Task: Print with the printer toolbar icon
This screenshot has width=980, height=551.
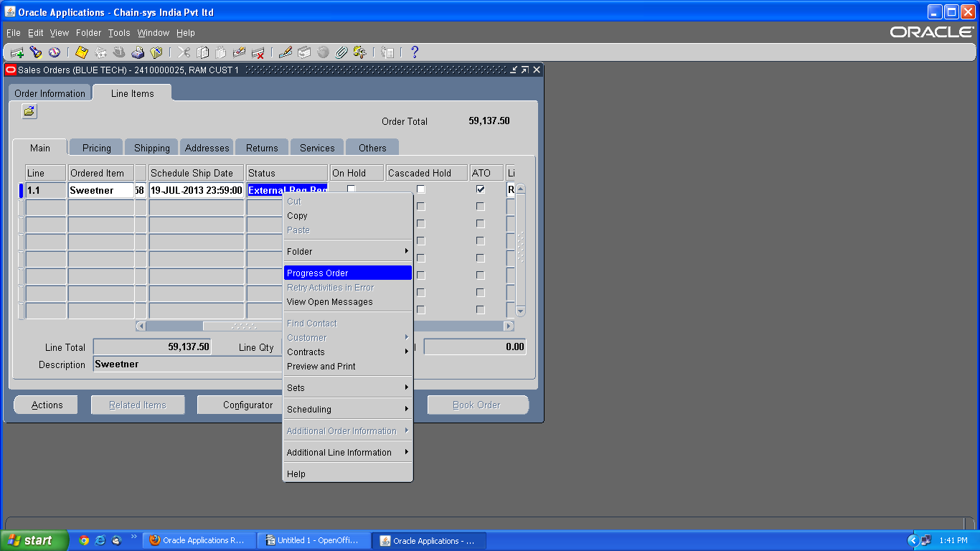Action: (x=138, y=52)
